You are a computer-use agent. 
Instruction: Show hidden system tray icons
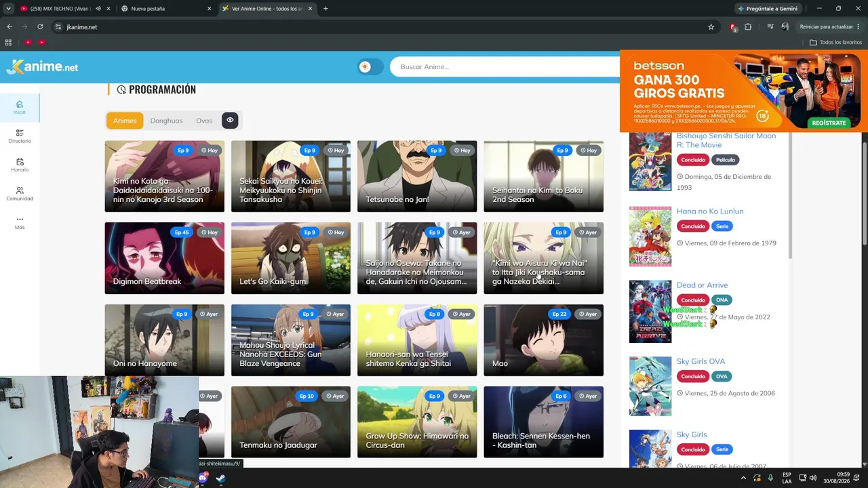point(743,478)
